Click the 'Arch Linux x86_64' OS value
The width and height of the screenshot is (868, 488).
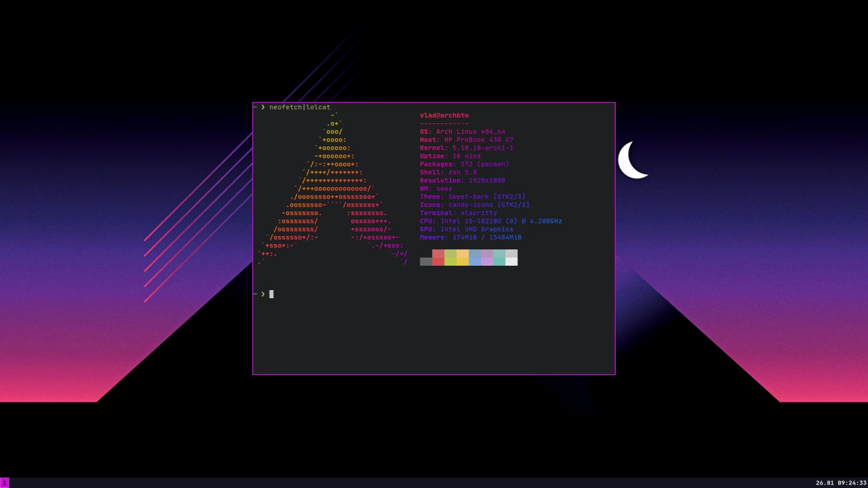pos(471,131)
